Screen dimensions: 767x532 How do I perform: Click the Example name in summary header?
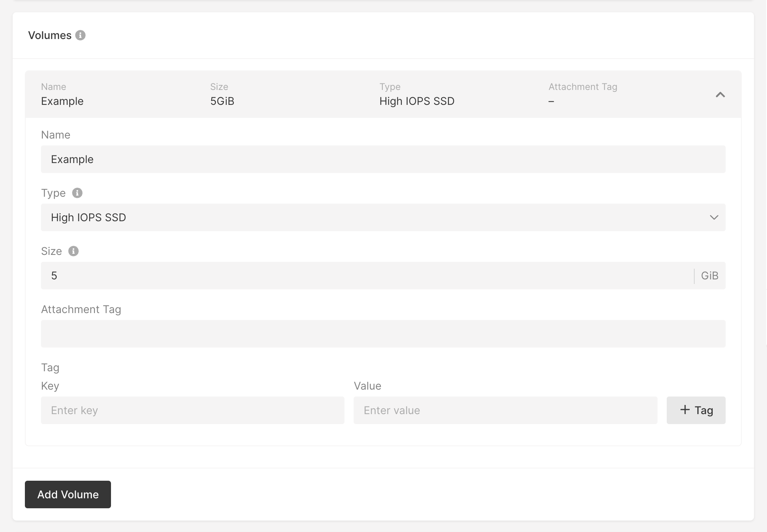pos(62,101)
